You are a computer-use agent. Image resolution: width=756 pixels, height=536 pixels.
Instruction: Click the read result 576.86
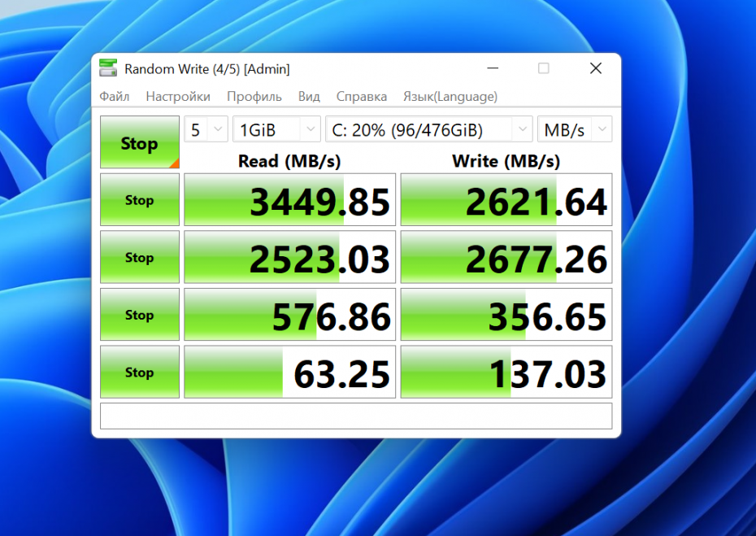[289, 315]
